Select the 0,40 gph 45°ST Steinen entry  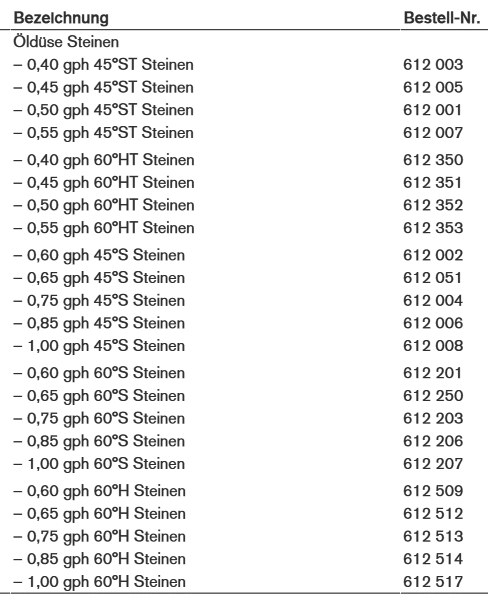[104, 65]
